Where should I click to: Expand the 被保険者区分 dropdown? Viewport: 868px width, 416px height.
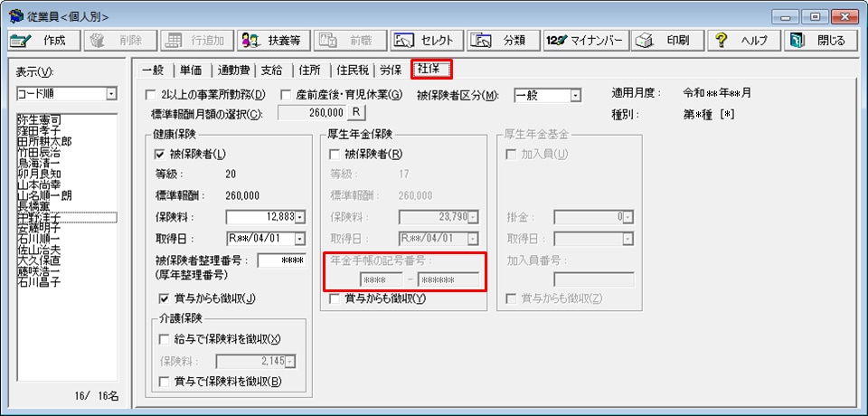(575, 95)
